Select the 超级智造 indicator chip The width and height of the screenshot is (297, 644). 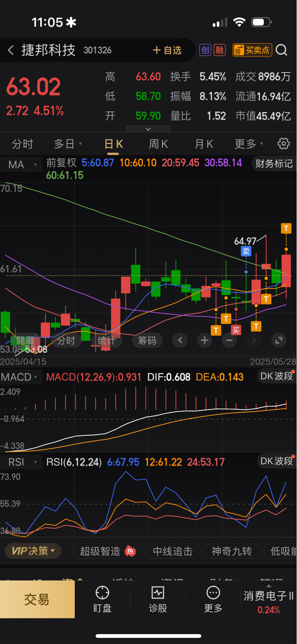(x=107, y=551)
